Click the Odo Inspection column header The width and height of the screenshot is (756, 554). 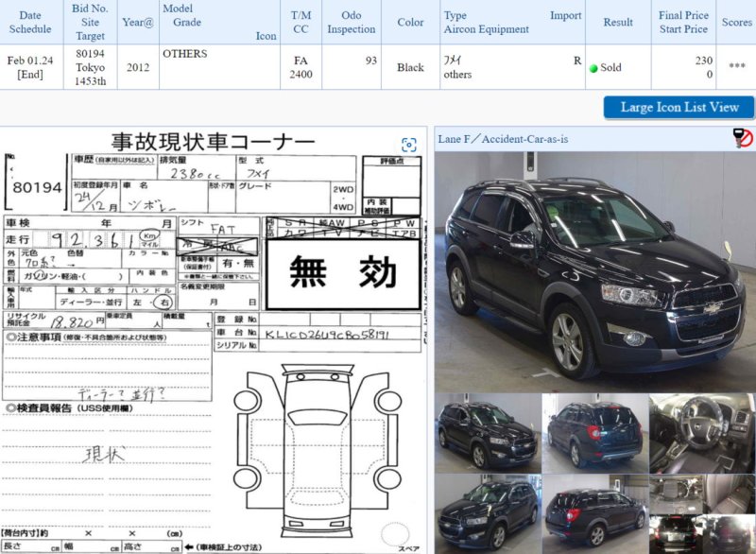[351, 22]
